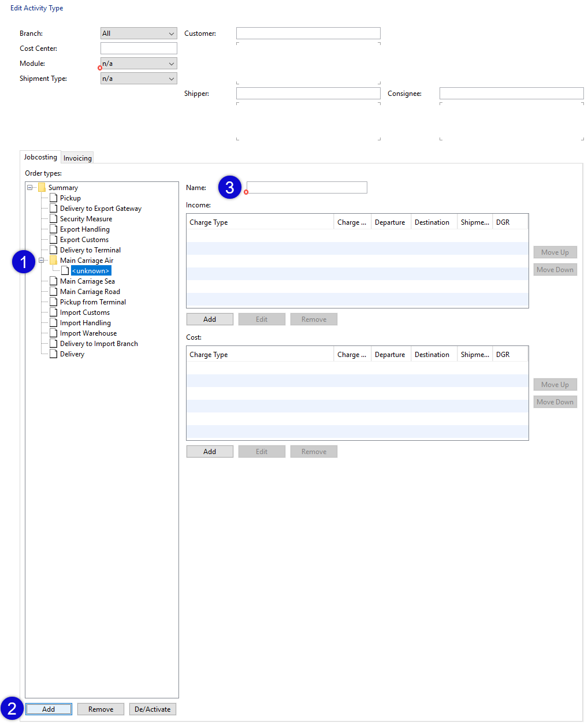Screen dimensions: 588x725
Task: Click the De/Activate button
Action: click(x=152, y=709)
